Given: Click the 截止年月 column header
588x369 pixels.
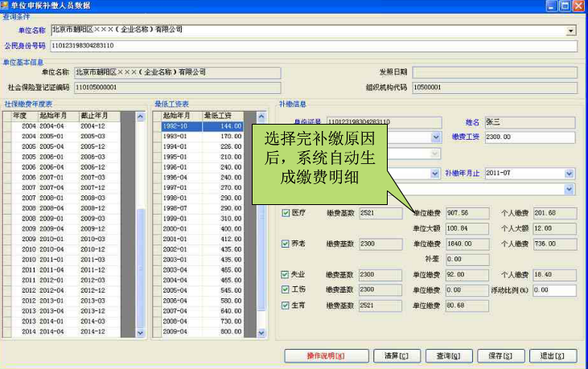Looking at the screenshot, I should (x=100, y=116).
